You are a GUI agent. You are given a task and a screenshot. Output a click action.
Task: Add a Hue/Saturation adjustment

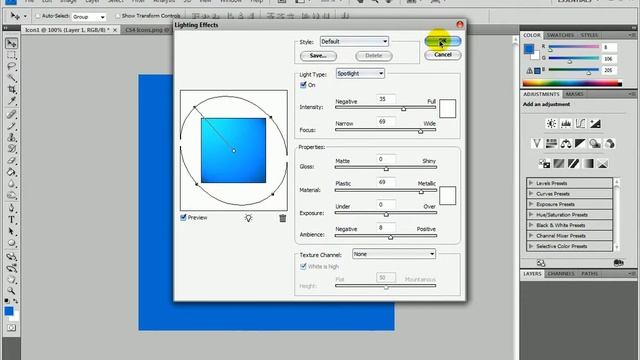point(551,143)
